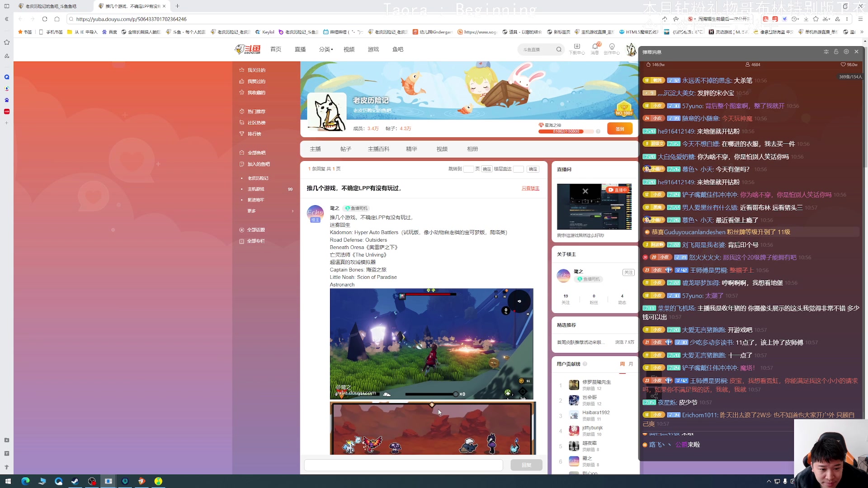
Task: Click the Douyu search magnifier icon
Action: 559,49
